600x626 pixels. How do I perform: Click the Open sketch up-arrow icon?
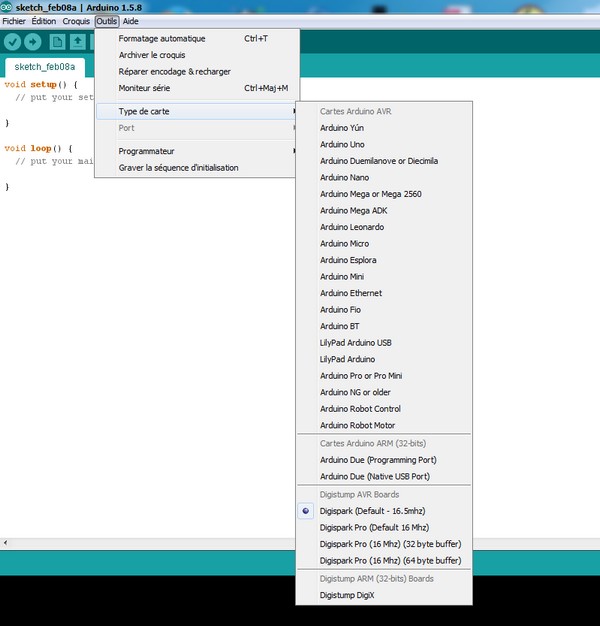coord(78,42)
